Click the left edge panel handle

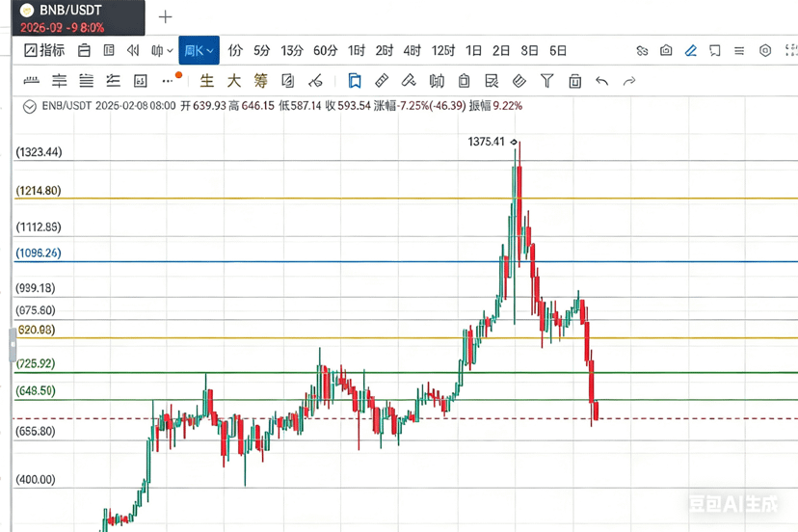[13, 345]
